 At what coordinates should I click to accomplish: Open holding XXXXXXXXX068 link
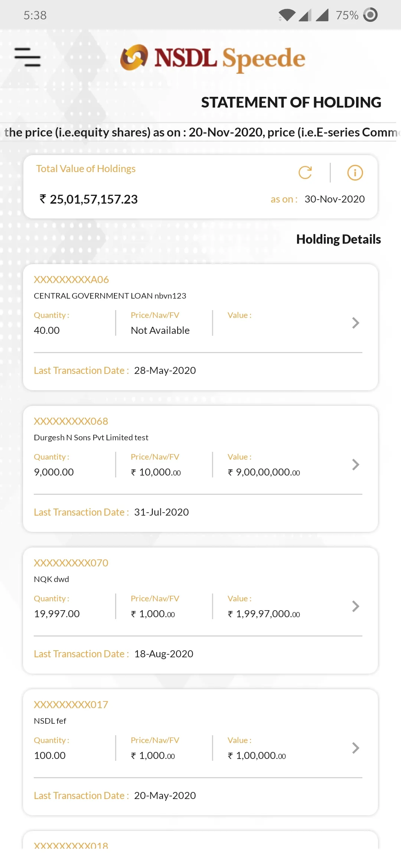click(x=71, y=421)
